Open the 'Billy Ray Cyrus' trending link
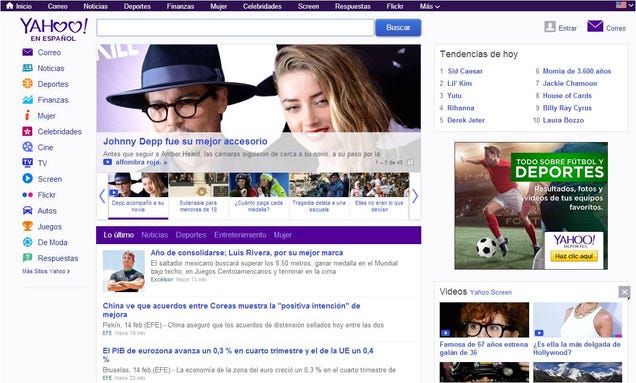Screen dimensions: 636x383 click(x=567, y=108)
